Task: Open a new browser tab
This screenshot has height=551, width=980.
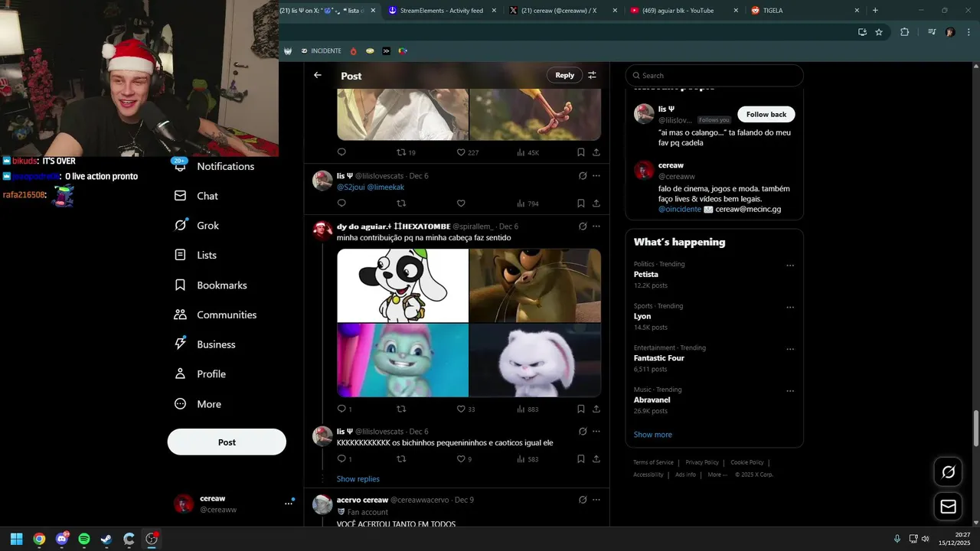Action: 875,11
